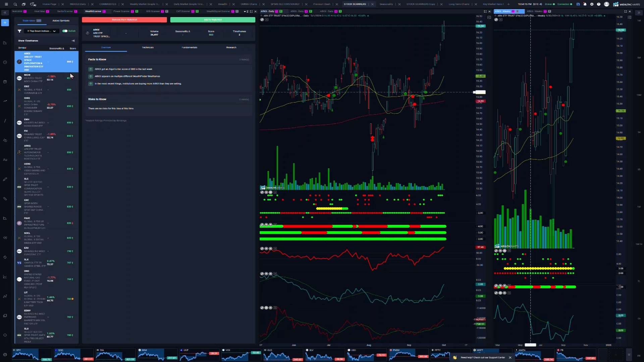Toggle visibility of bottom red line indicator on daily chart
The height and width of the screenshot is (362, 644).
tap(262, 308)
